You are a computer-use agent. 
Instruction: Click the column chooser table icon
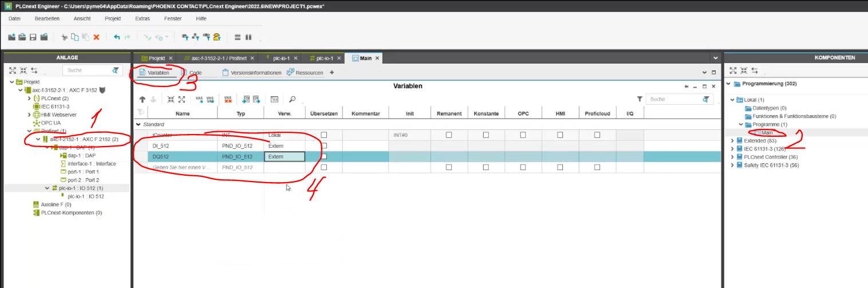click(x=274, y=99)
